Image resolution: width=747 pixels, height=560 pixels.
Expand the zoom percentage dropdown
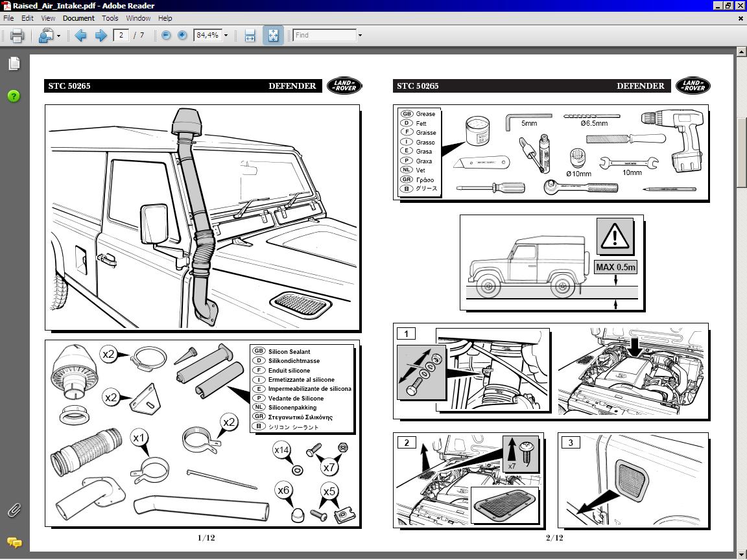tap(226, 36)
